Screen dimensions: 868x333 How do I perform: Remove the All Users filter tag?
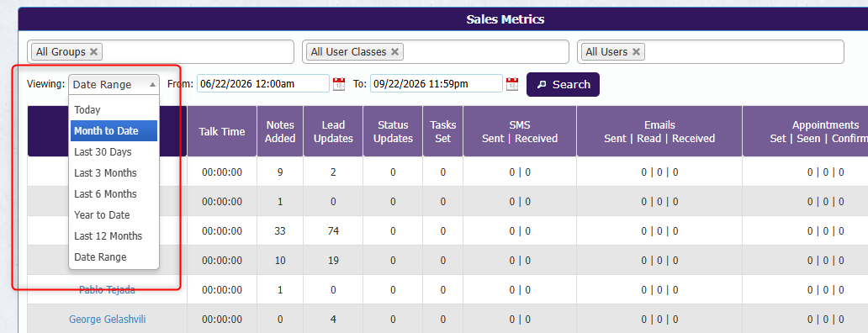[636, 51]
